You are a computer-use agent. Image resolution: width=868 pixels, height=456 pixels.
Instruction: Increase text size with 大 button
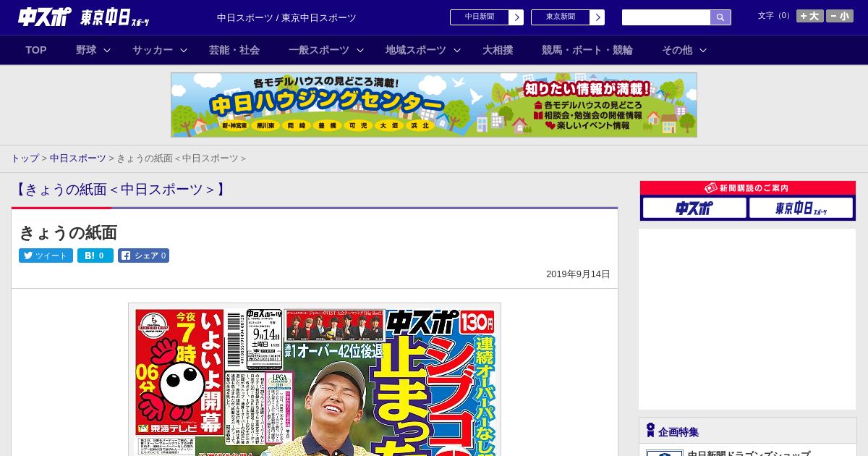[810, 16]
